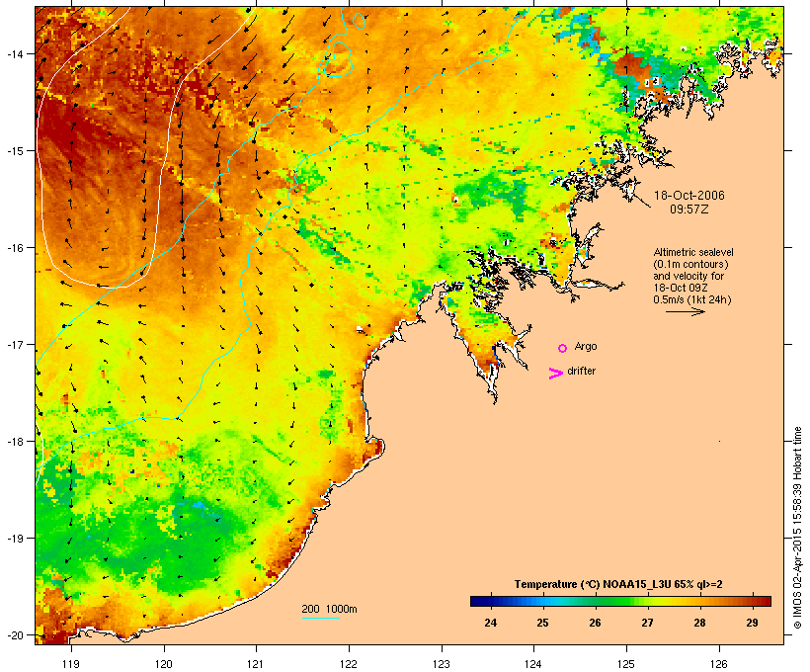
Task: Click the 'drifter' legend label
Action: tap(581, 371)
